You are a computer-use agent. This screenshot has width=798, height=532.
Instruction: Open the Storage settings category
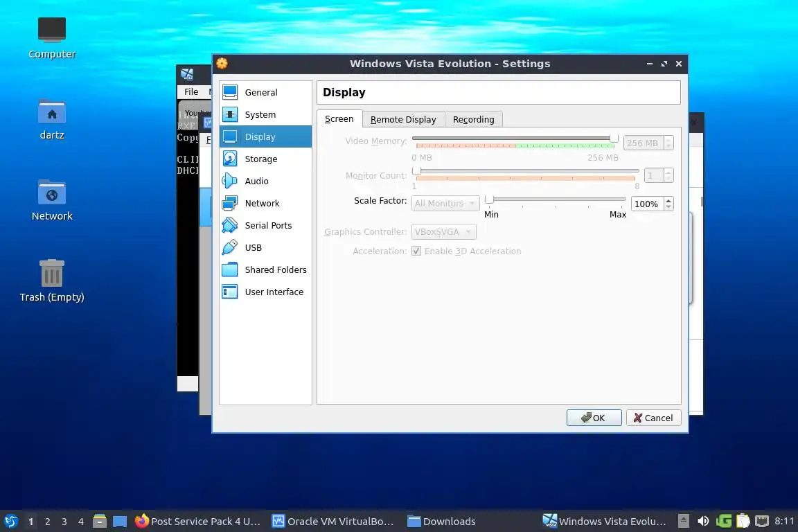[x=265, y=159]
